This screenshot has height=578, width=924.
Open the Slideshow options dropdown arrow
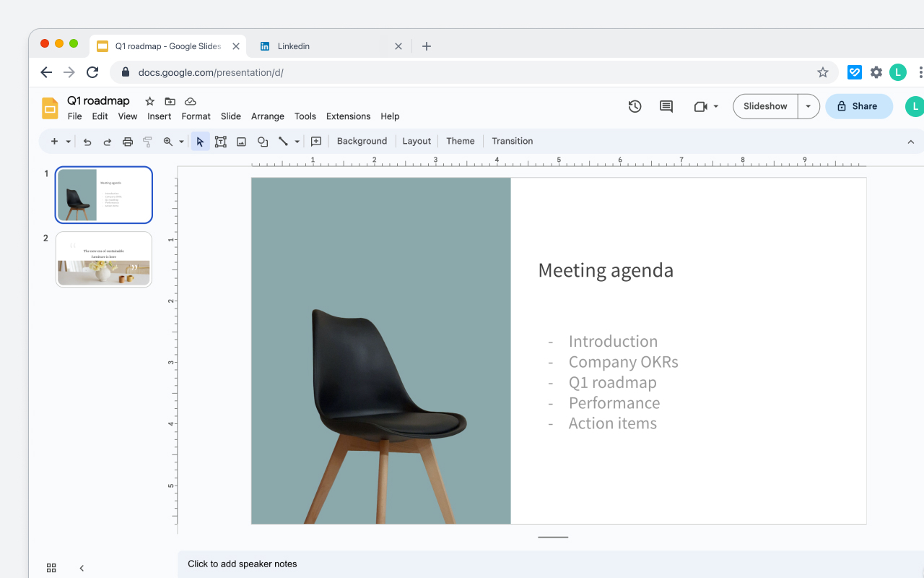[x=808, y=106]
